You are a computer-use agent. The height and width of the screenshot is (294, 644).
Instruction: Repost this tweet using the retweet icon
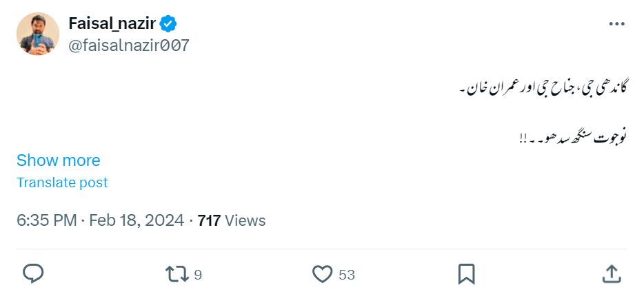(x=177, y=274)
